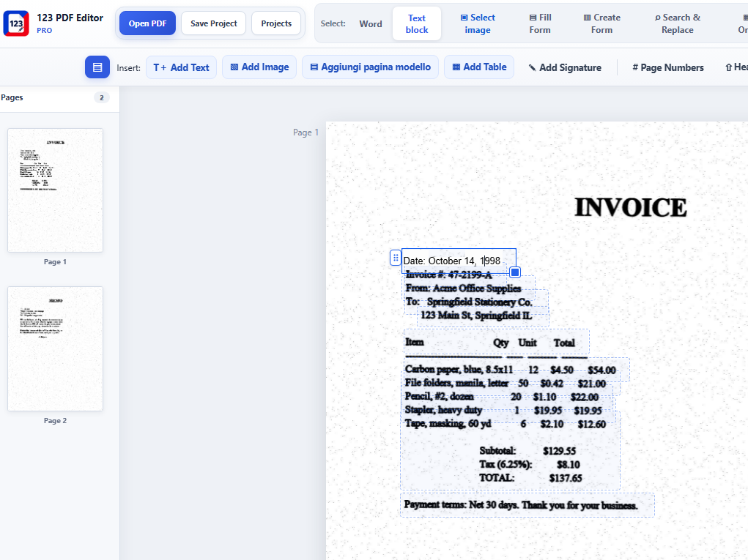Select the Item Qty Unit Total header row
The image size is (748, 560).
(497, 342)
